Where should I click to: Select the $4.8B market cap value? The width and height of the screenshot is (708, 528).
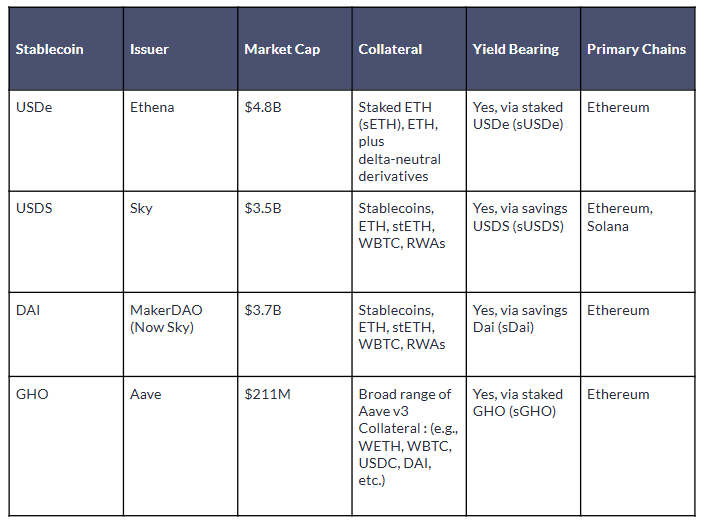263,107
